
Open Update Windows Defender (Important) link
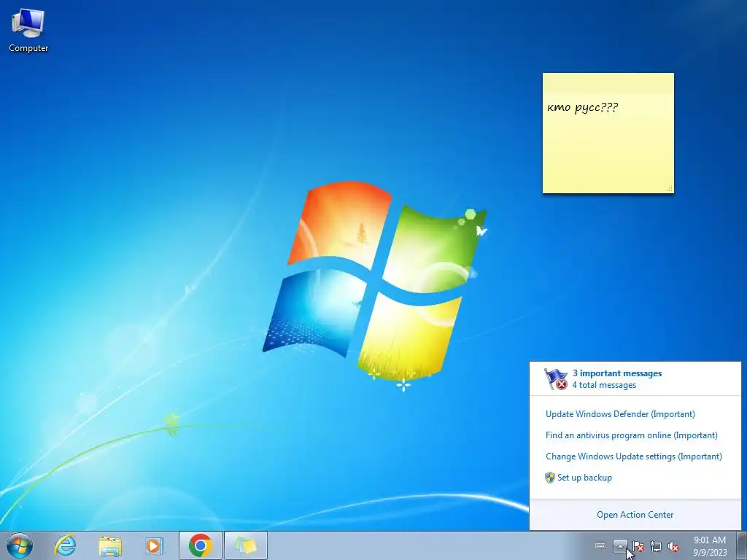[620, 414]
